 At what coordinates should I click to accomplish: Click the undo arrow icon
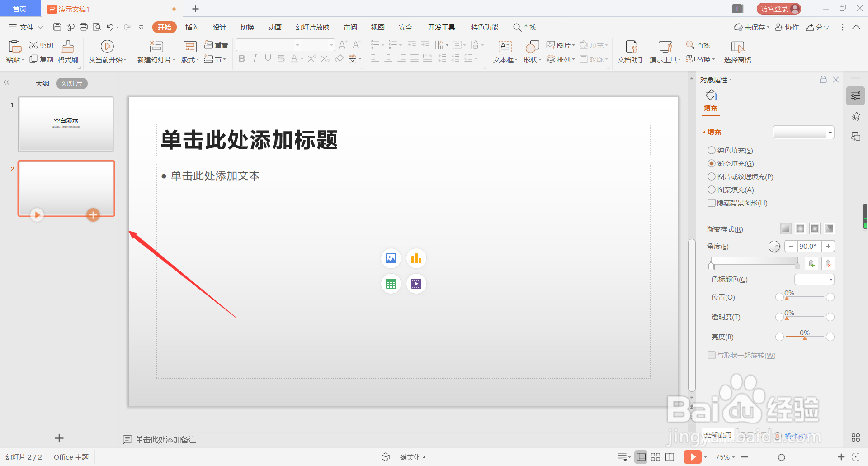pyautogui.click(x=110, y=27)
